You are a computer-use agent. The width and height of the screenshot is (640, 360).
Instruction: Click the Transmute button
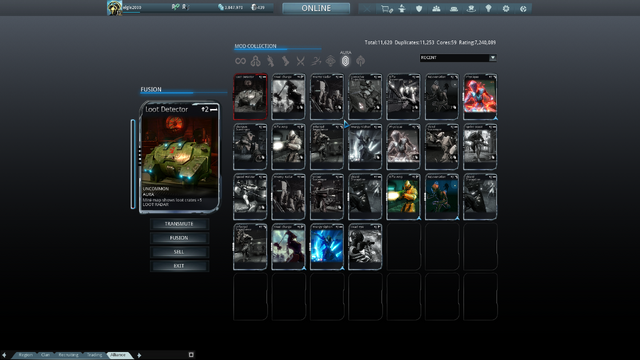click(x=179, y=224)
